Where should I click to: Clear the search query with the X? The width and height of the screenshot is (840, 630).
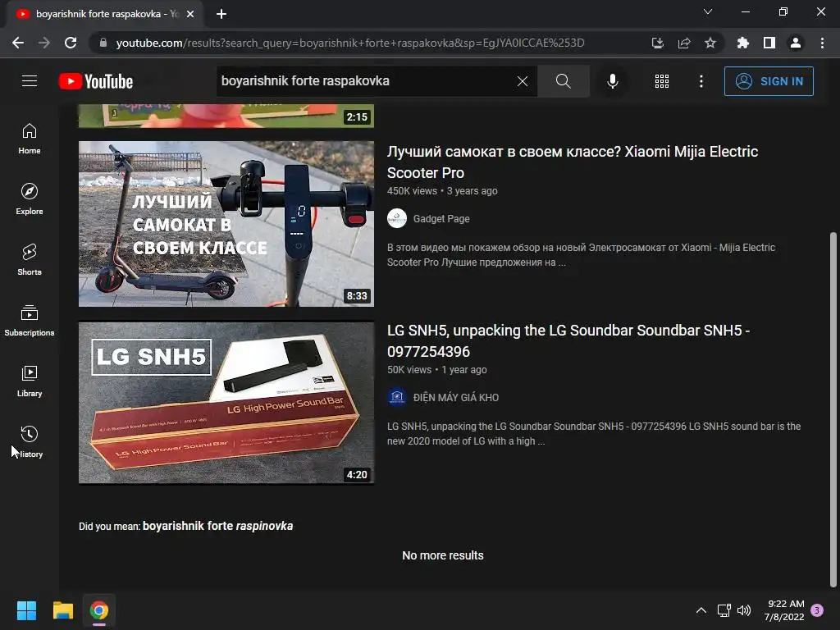pos(523,81)
